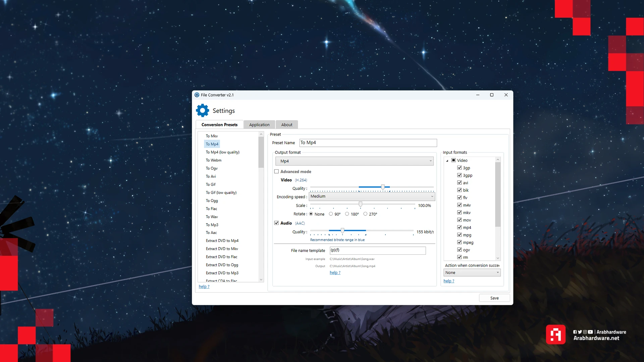Open the Encoding speed dropdown
The width and height of the screenshot is (644, 362).
(x=372, y=196)
